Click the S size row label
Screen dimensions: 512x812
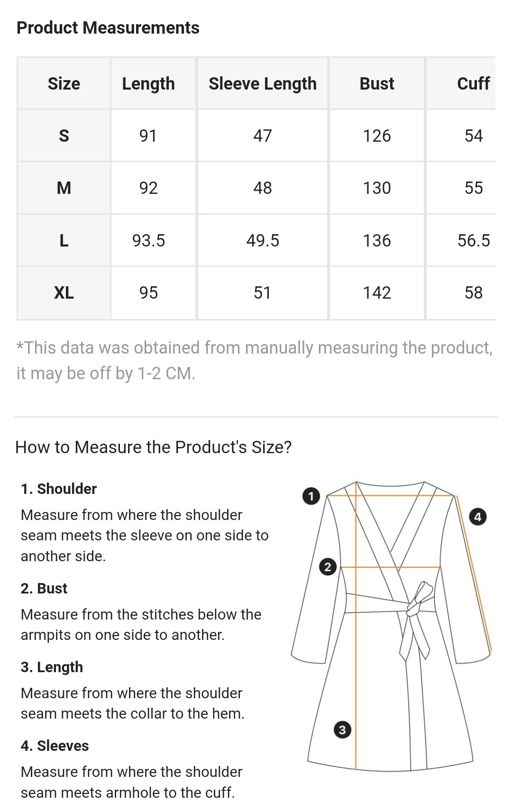pyautogui.click(x=64, y=136)
